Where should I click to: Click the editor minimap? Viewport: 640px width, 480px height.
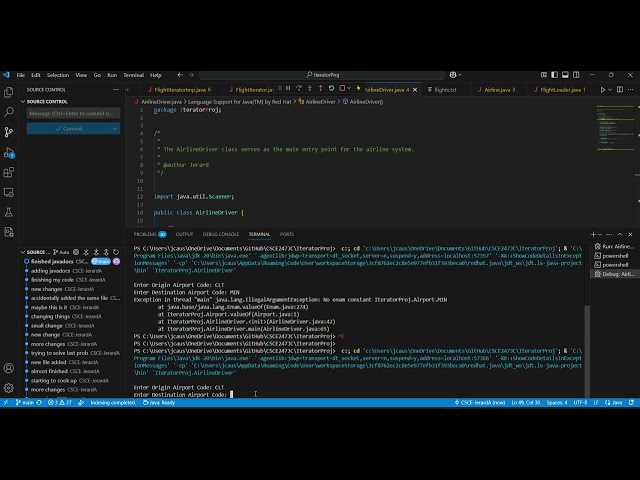coord(616,129)
